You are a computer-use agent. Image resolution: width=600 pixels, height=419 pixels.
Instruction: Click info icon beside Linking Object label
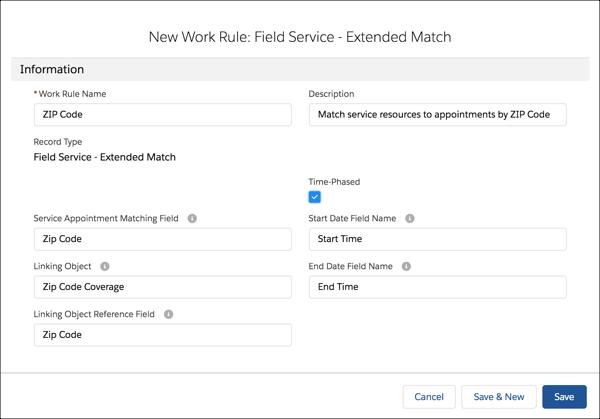coord(105,266)
